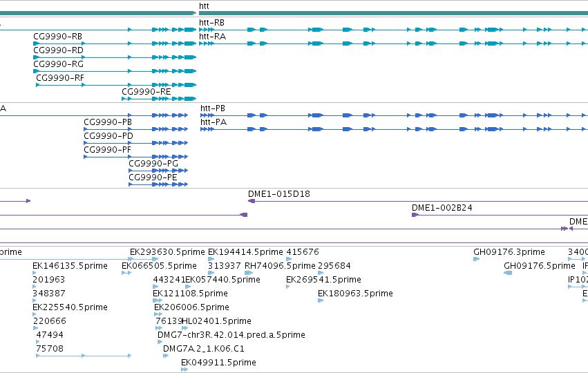Select EST GH09176.5prime

point(539,266)
